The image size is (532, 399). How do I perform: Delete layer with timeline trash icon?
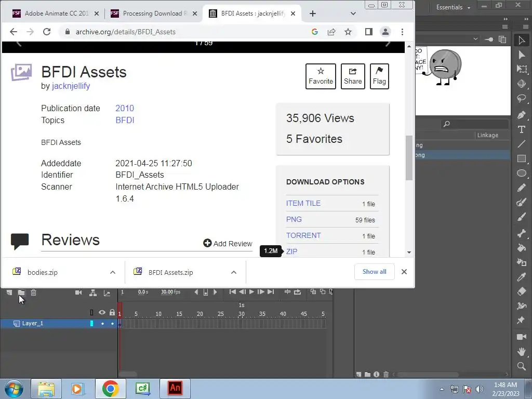click(x=34, y=292)
